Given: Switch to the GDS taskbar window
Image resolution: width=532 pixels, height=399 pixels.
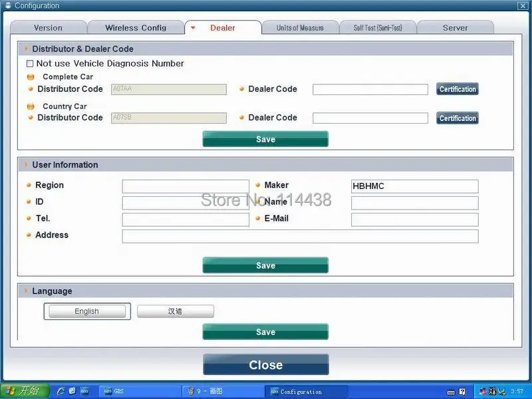Looking at the screenshot, I should [139, 391].
